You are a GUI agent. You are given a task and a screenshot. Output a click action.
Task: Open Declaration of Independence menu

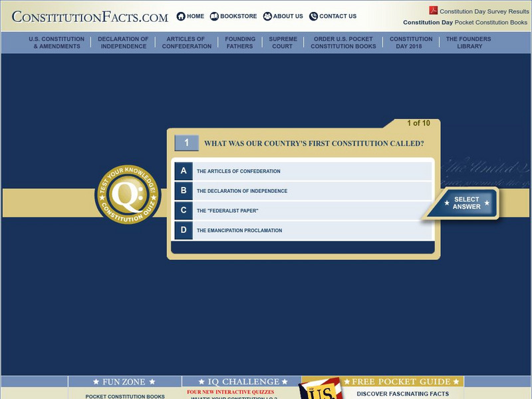[x=123, y=43]
